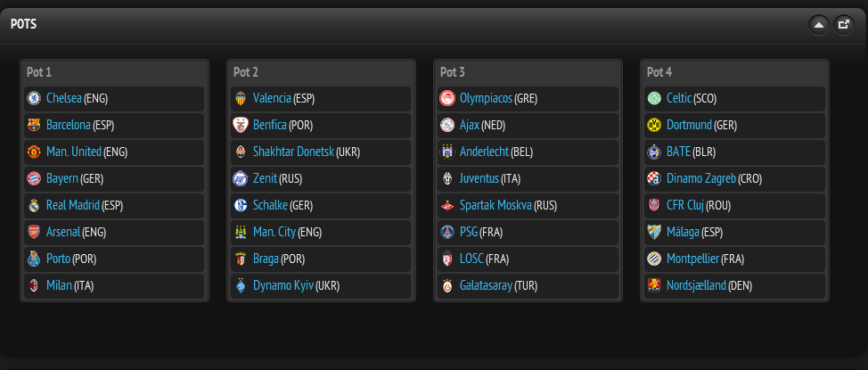Click the Barcelona club crest
Viewport: 868px width, 370px height.
click(33, 125)
